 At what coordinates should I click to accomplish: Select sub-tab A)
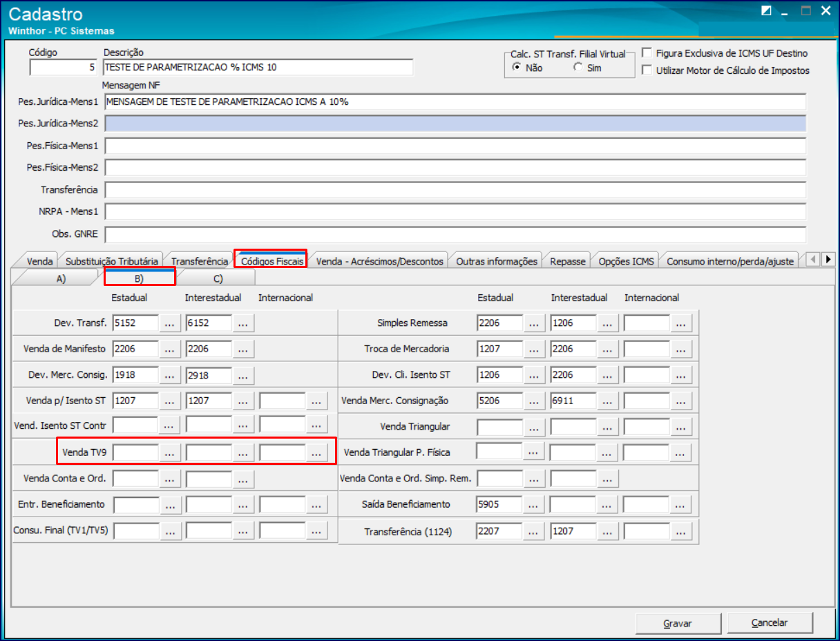(x=61, y=278)
